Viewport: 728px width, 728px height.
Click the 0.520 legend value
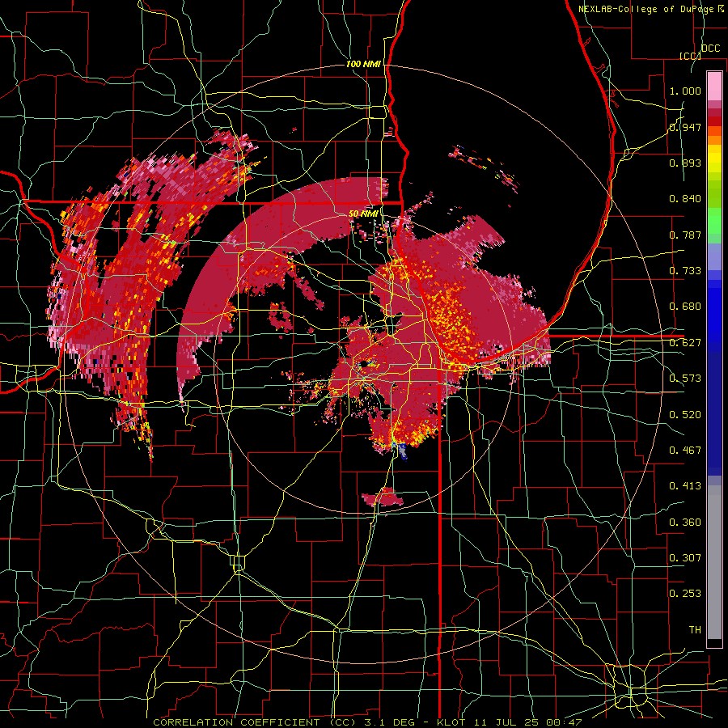point(685,415)
